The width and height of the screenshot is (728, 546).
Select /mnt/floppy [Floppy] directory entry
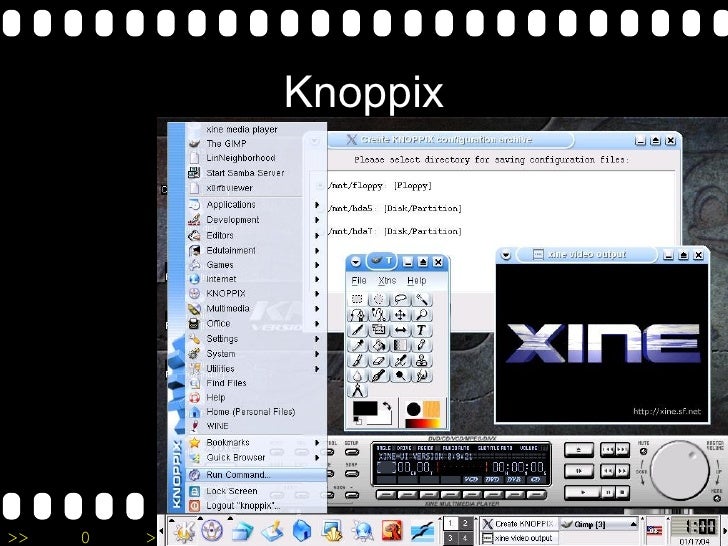[380, 186]
